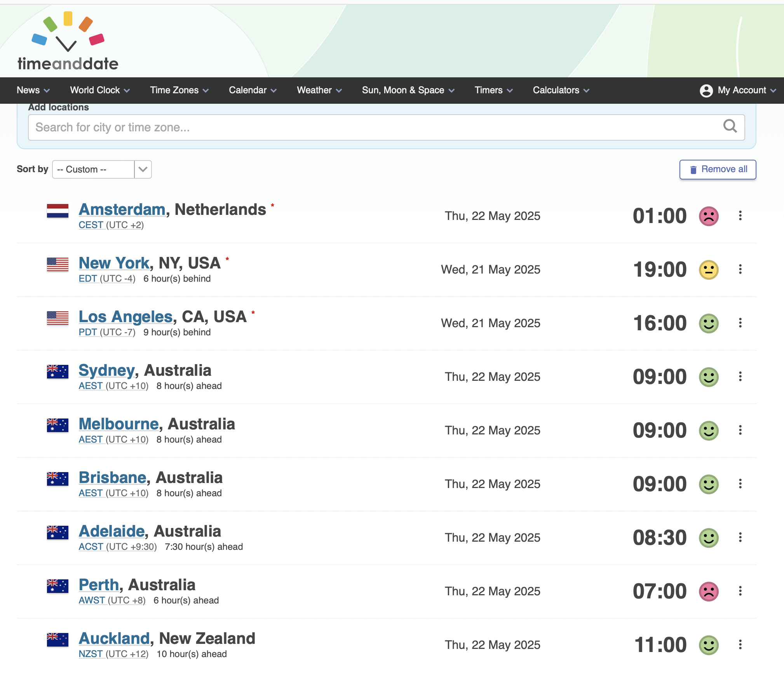Click the My Account user icon

click(706, 91)
